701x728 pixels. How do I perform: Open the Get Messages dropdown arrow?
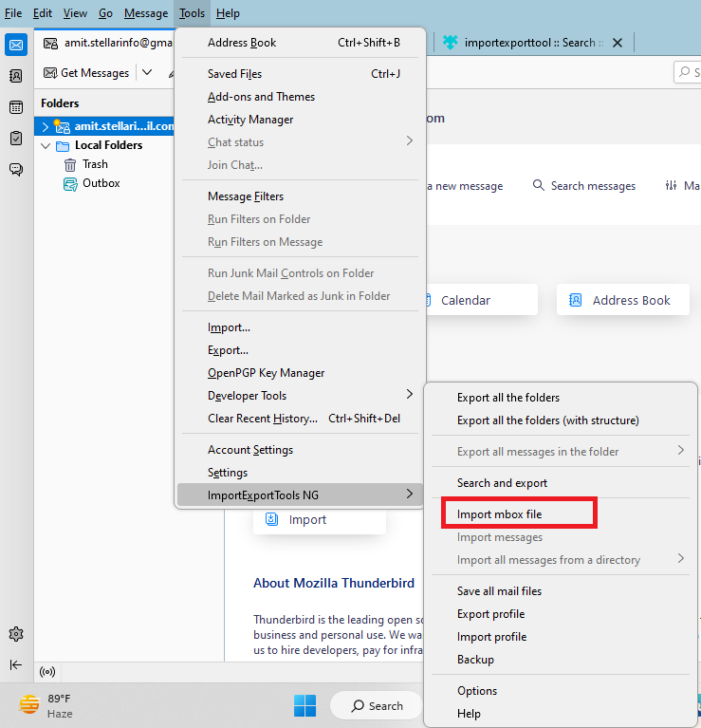point(146,72)
